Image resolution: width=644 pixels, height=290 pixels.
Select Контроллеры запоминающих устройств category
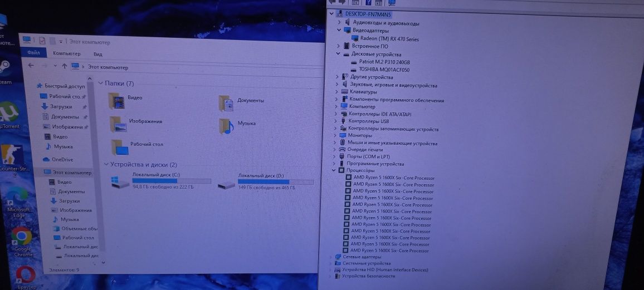(x=393, y=129)
